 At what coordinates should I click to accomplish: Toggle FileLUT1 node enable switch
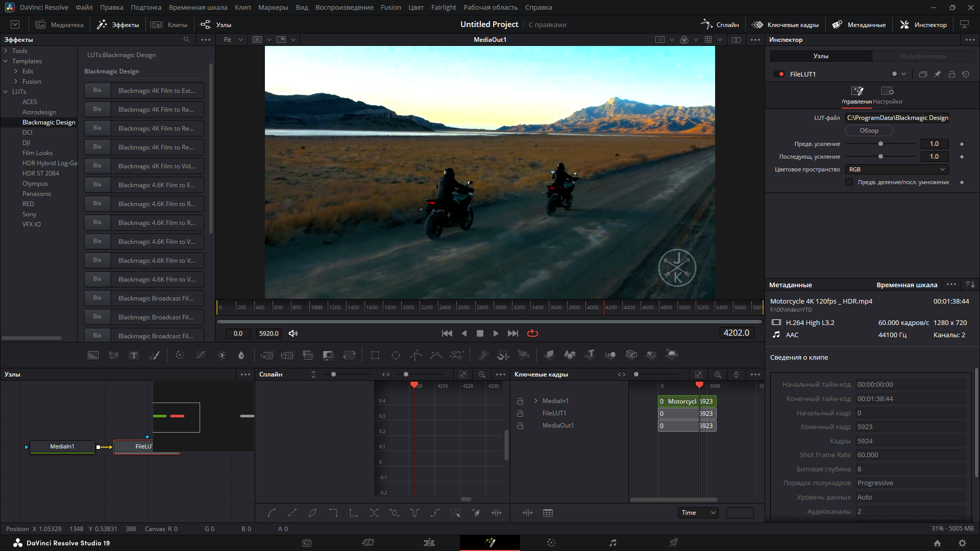click(x=779, y=74)
